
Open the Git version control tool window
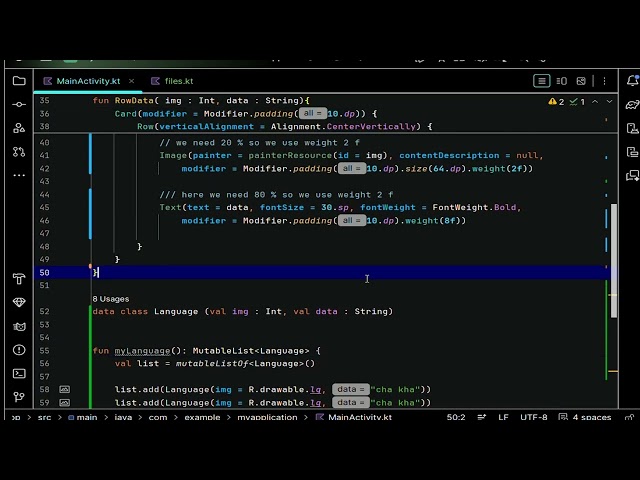pos(19,397)
